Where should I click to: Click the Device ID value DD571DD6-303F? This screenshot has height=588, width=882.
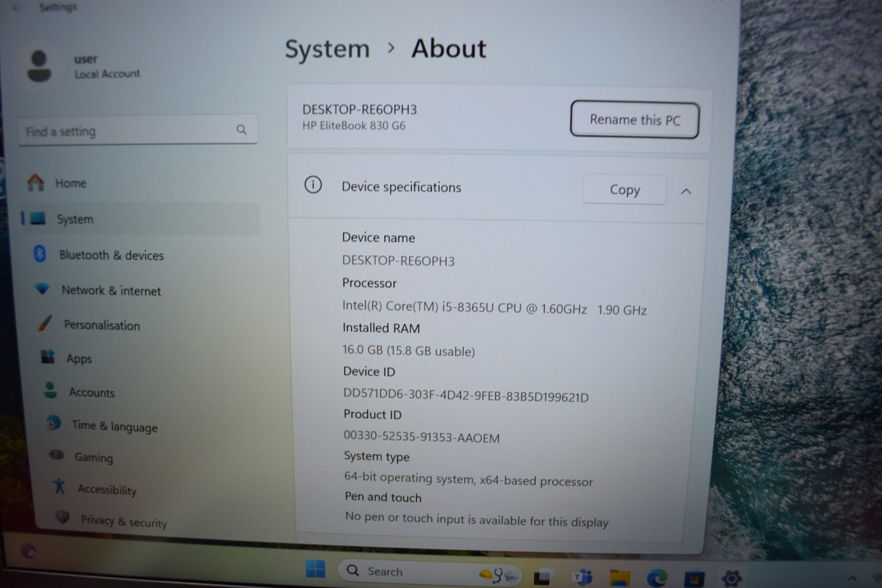466,395
